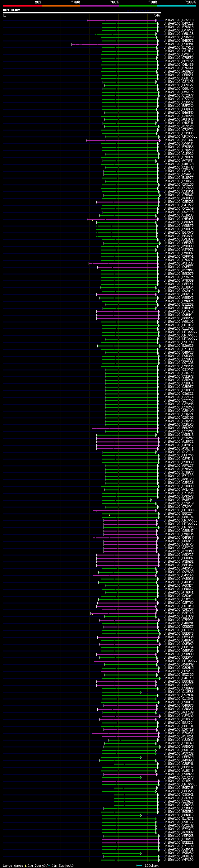The width and height of the screenshot is (199, 868).
Task: Click the magenta alignment bar for UniRef100_C1A9N1
Action: 115,44
